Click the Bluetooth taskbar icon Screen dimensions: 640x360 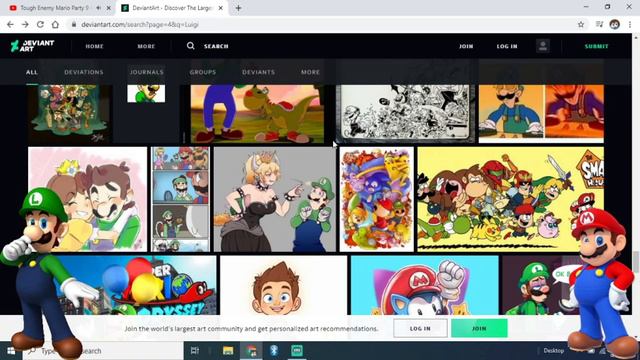click(274, 350)
